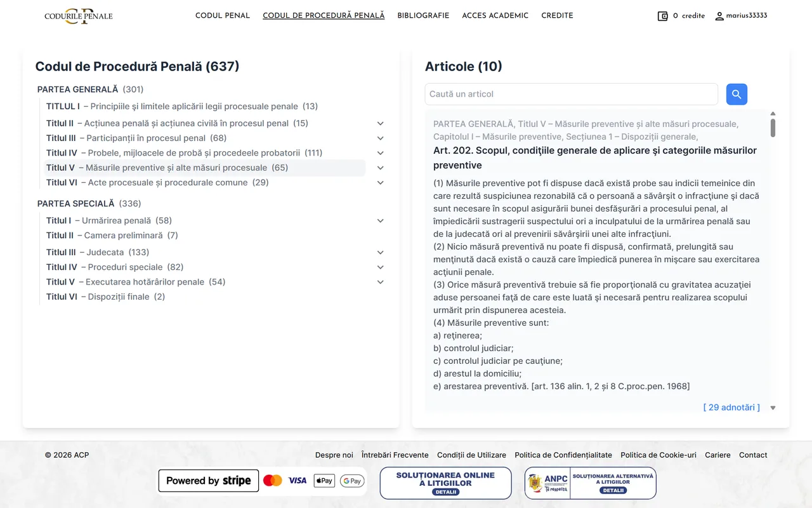812x508 pixels.
Task: Expand Titlul I Urmărirea penală chevron
Action: [x=381, y=220]
